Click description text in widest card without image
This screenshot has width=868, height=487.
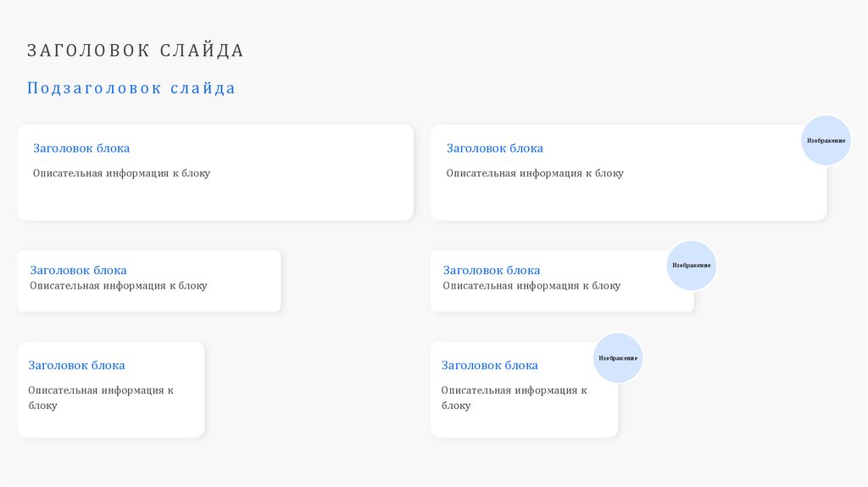[x=121, y=173]
